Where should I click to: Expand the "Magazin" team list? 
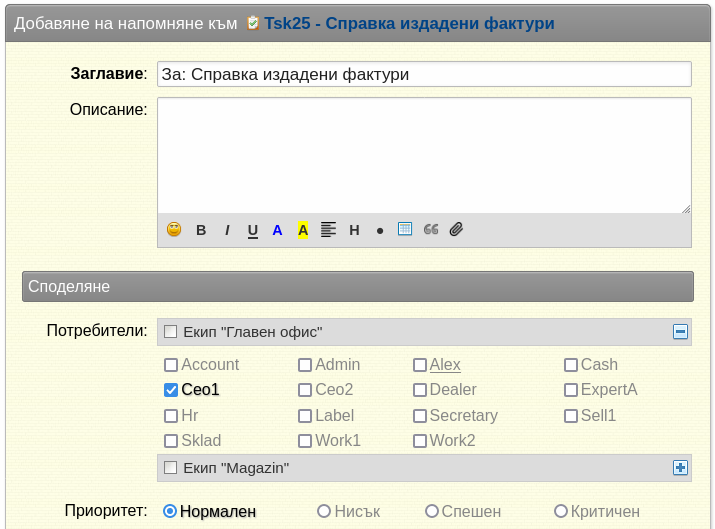(x=680, y=467)
